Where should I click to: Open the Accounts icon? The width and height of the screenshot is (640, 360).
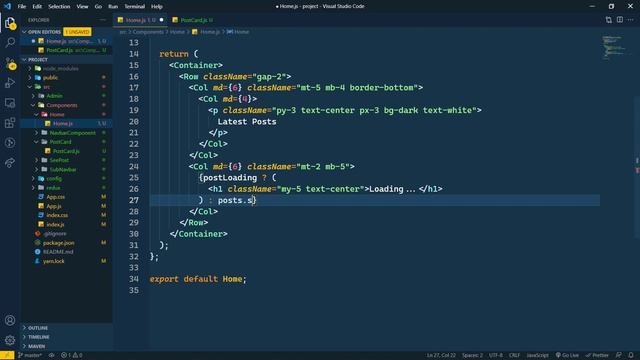pos(10,320)
